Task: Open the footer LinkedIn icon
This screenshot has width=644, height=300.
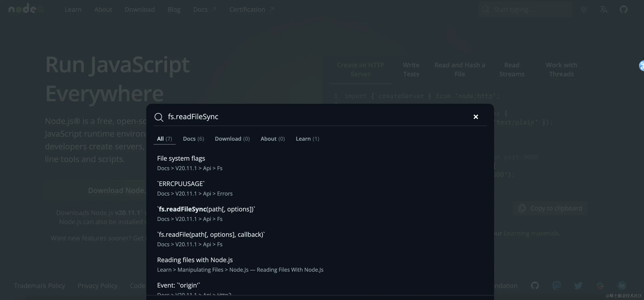Action: (622, 285)
